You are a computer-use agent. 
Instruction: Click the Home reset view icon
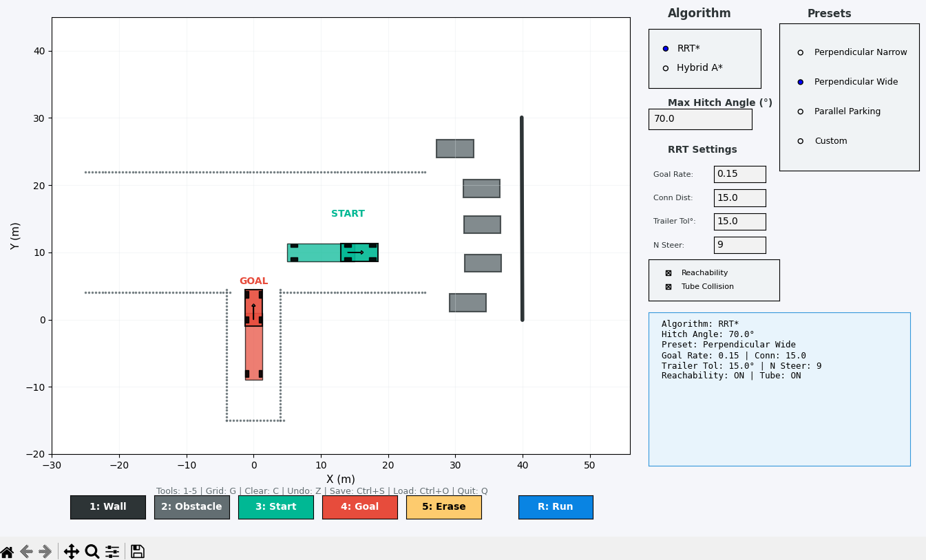7,552
